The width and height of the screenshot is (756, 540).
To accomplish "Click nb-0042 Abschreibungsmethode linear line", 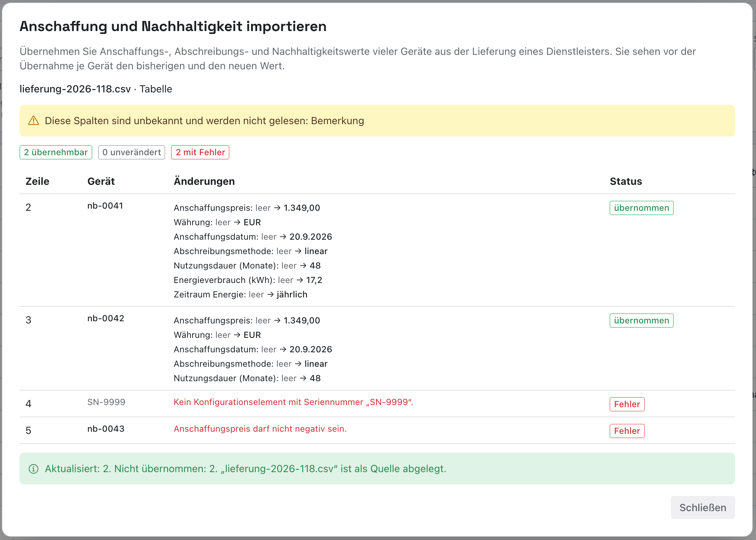I will (x=251, y=364).
